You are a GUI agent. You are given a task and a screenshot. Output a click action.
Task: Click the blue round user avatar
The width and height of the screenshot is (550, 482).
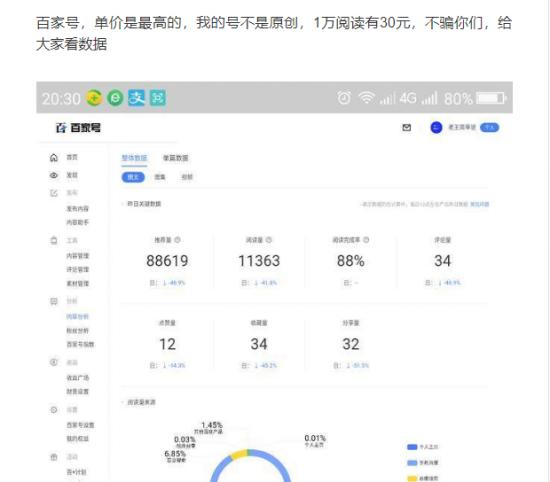click(x=436, y=127)
